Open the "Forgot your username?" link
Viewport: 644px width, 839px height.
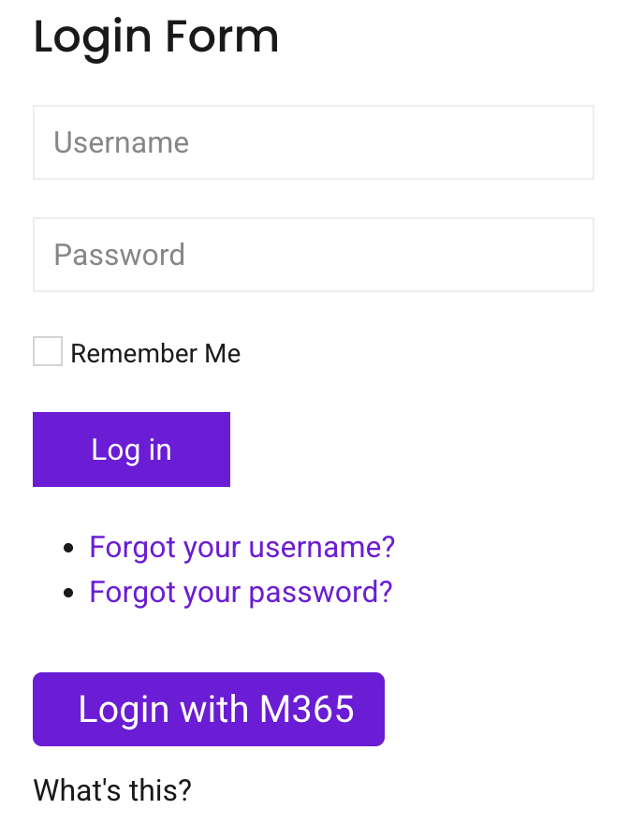click(241, 547)
